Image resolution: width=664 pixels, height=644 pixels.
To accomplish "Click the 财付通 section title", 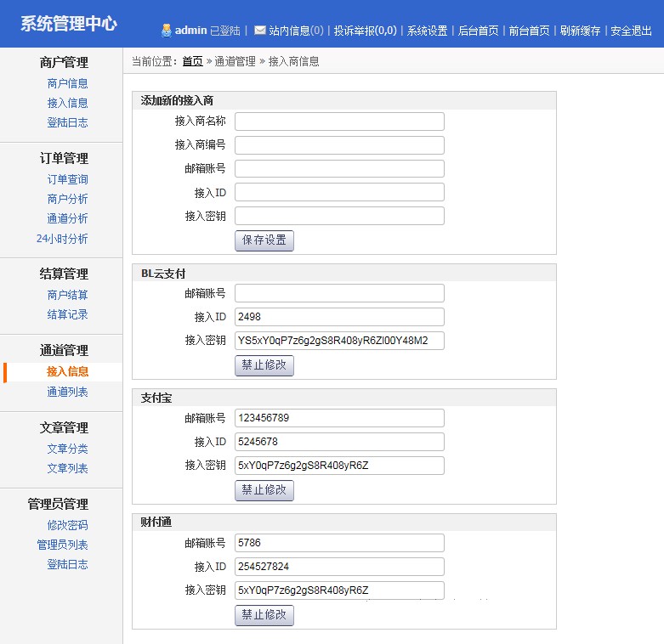I will (x=156, y=523).
